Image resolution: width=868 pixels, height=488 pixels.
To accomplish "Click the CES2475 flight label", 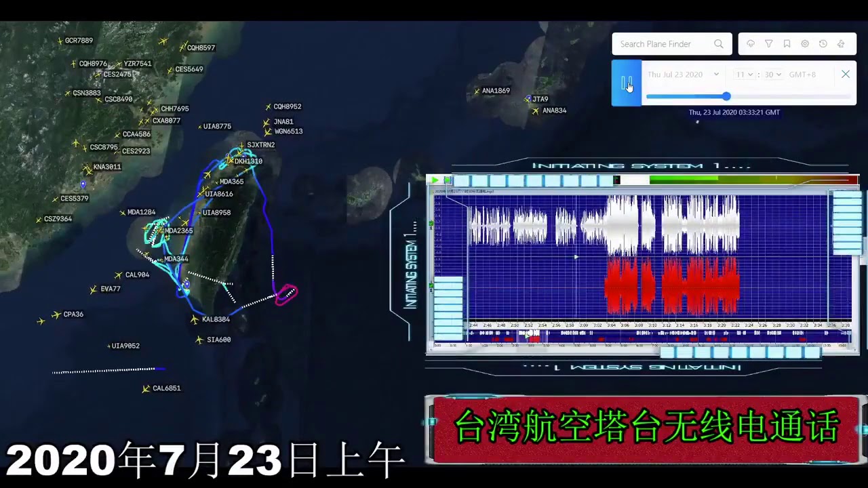I will pos(117,75).
